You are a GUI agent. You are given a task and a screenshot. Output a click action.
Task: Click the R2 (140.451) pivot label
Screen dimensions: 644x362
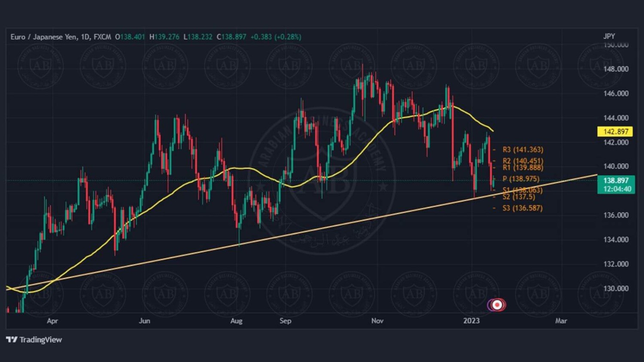[522, 161]
